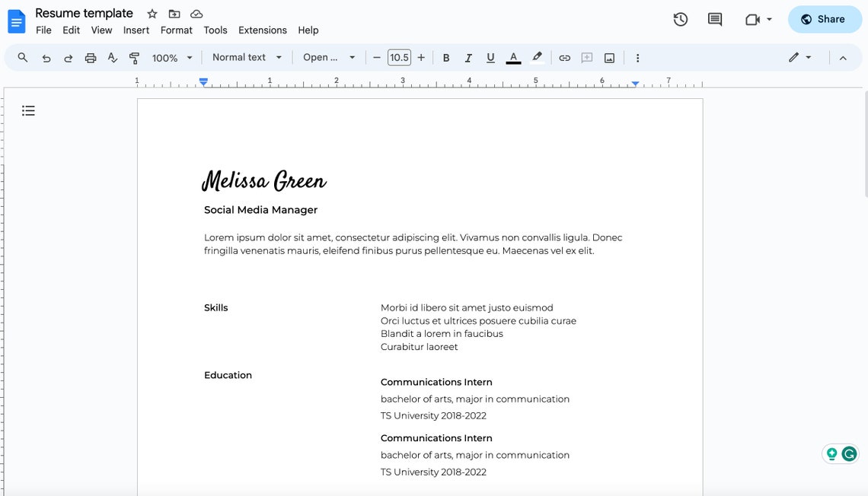Star the Resume template document

(x=152, y=13)
